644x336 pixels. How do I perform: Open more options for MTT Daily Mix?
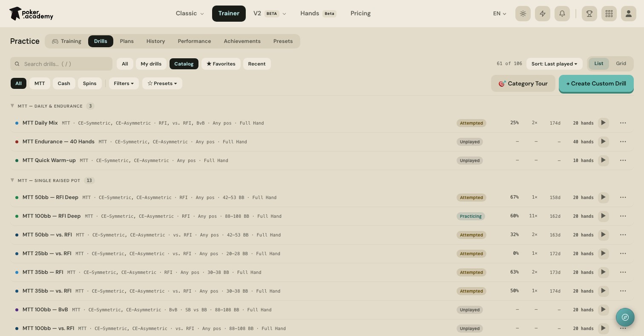click(623, 123)
